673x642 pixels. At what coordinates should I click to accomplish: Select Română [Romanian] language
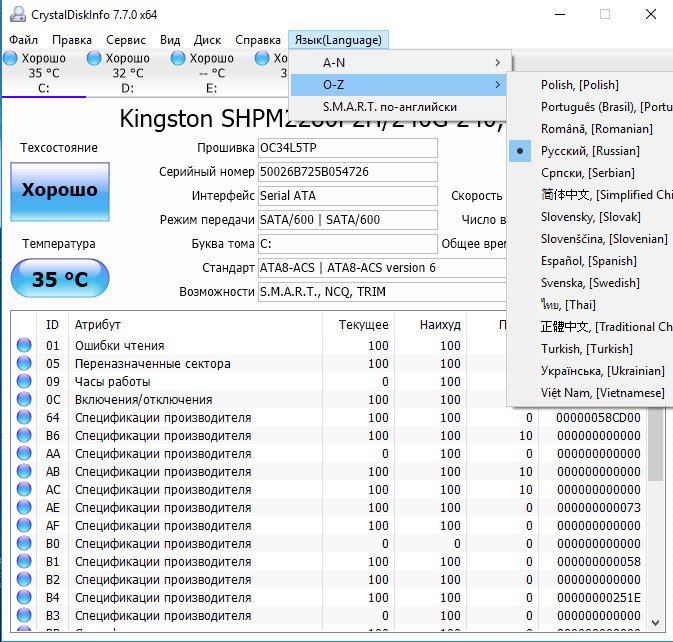pyautogui.click(x=591, y=129)
